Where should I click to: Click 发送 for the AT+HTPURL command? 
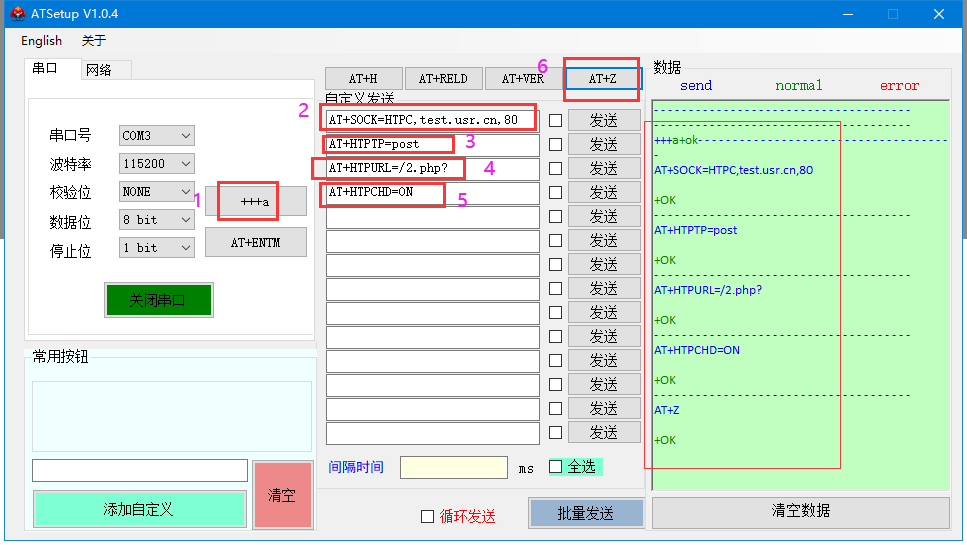[604, 168]
